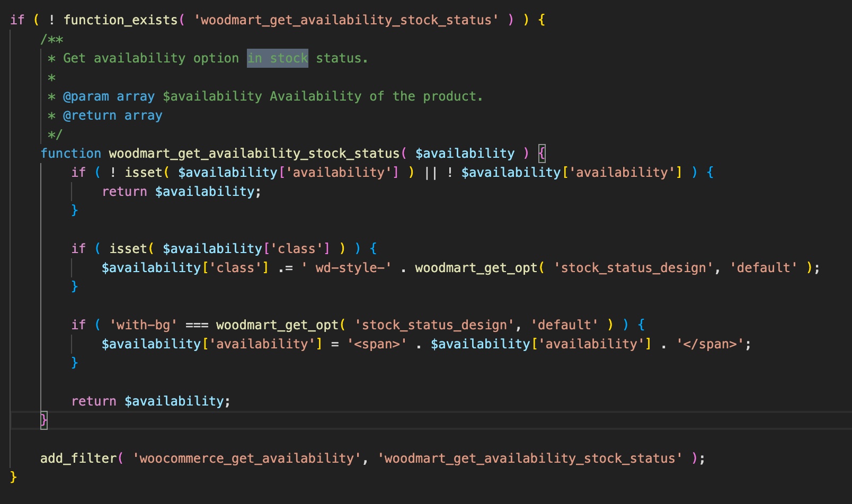Click "function_exists" in the opening if statement
852x504 pixels.
pos(121,20)
